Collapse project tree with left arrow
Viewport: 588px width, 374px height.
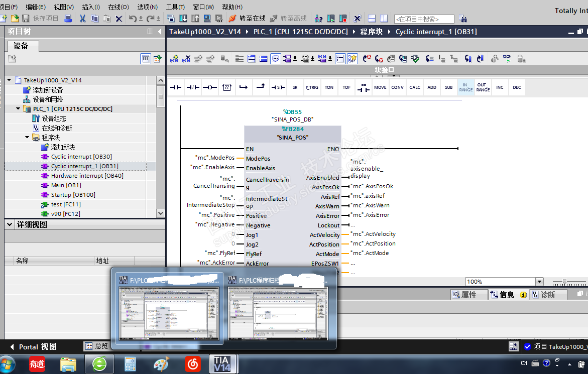coord(160,32)
